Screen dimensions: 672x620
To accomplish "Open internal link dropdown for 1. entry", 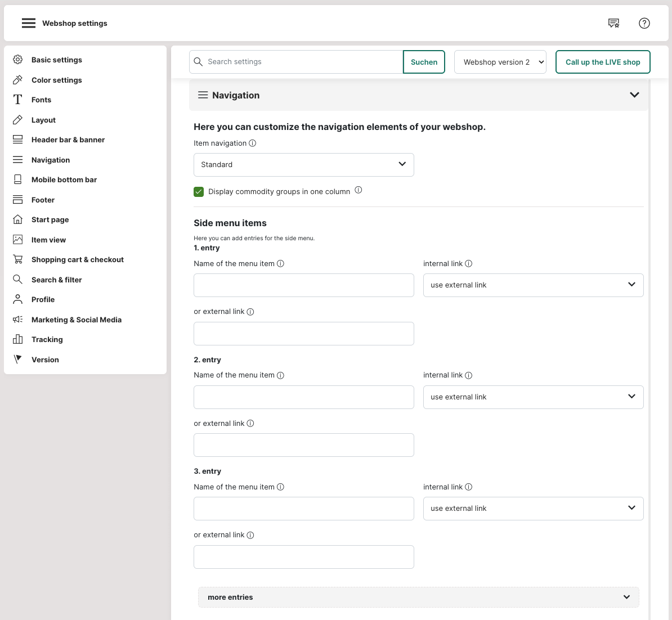I will pos(533,285).
